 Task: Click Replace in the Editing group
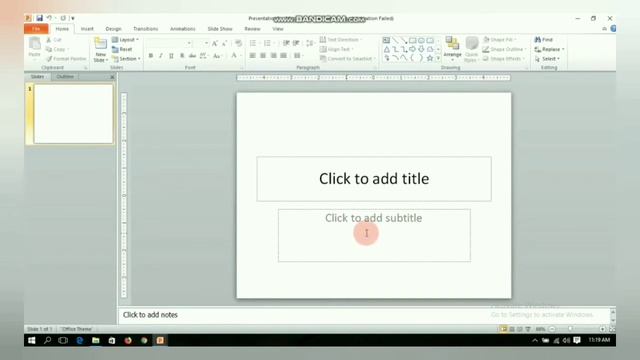pos(549,49)
